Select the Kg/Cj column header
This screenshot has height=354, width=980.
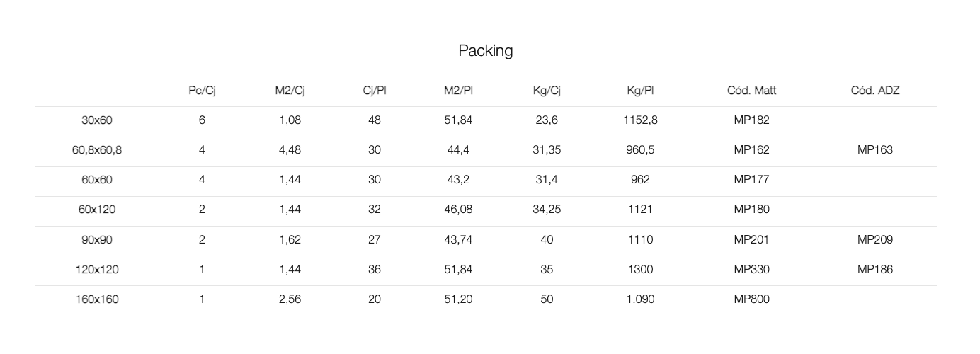click(547, 91)
